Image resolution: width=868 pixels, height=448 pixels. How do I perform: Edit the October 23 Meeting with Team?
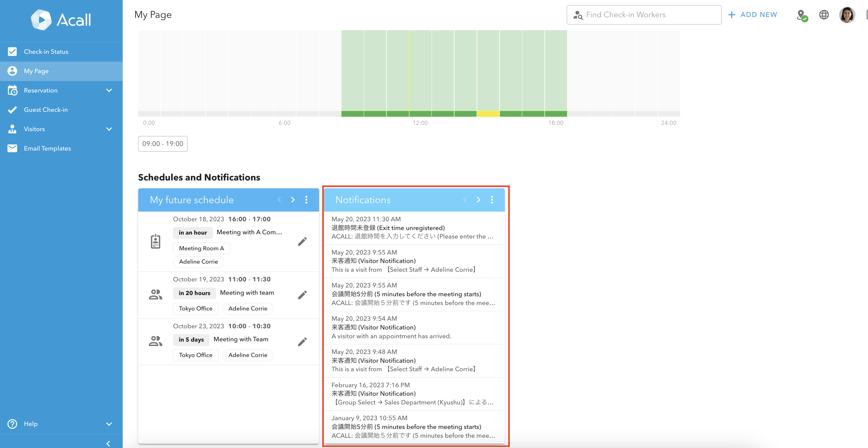coord(302,342)
